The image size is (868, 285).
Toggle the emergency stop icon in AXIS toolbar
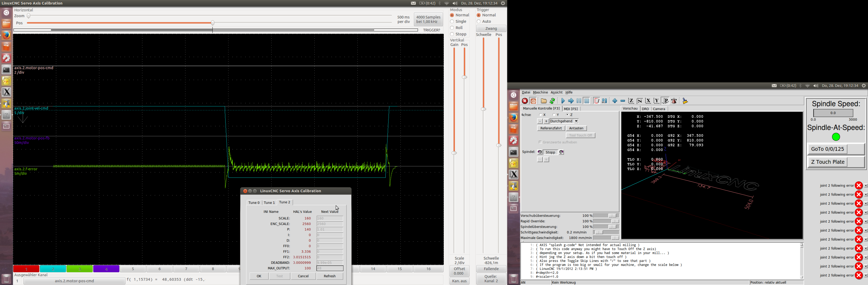pos(525,101)
